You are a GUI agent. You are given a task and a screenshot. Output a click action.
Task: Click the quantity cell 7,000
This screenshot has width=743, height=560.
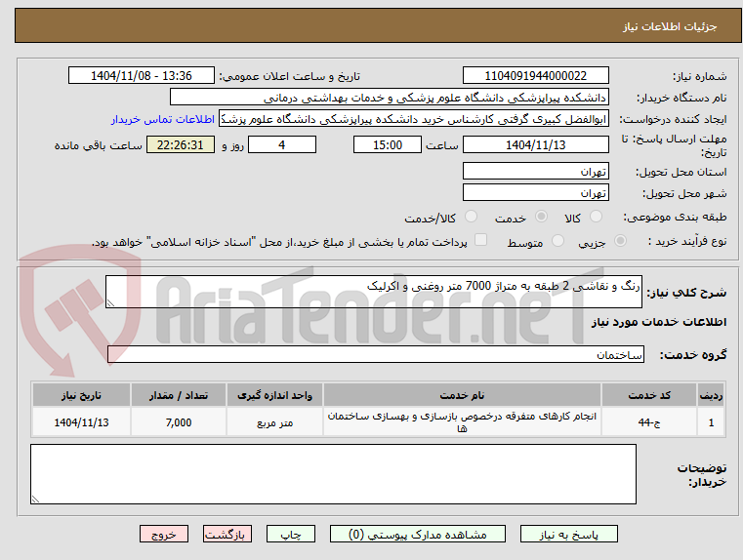click(x=179, y=422)
